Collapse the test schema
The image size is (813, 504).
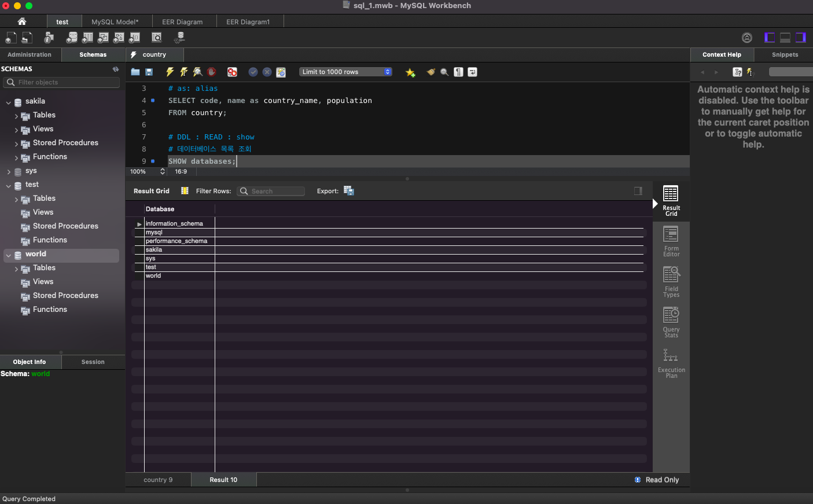pyautogui.click(x=9, y=185)
